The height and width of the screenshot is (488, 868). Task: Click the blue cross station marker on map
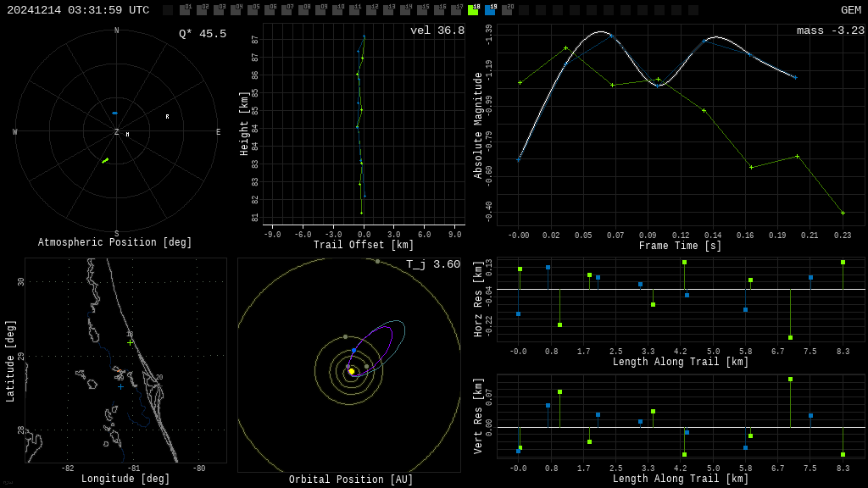[120, 387]
